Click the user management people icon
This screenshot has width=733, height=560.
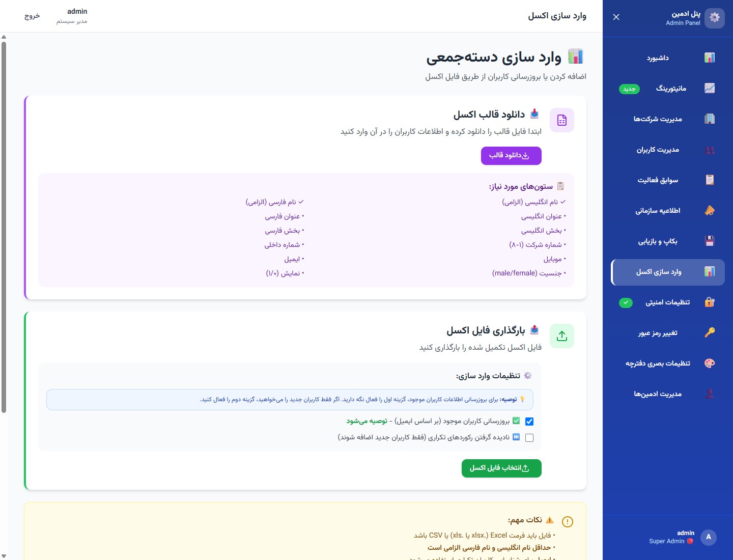pyautogui.click(x=710, y=150)
